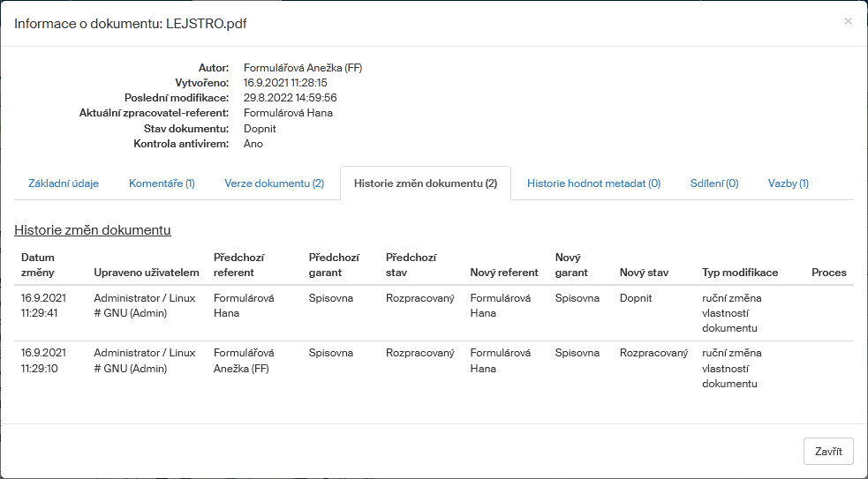Click the Dopnit value in the table
This screenshot has width=868, height=479.
pyautogui.click(x=635, y=298)
